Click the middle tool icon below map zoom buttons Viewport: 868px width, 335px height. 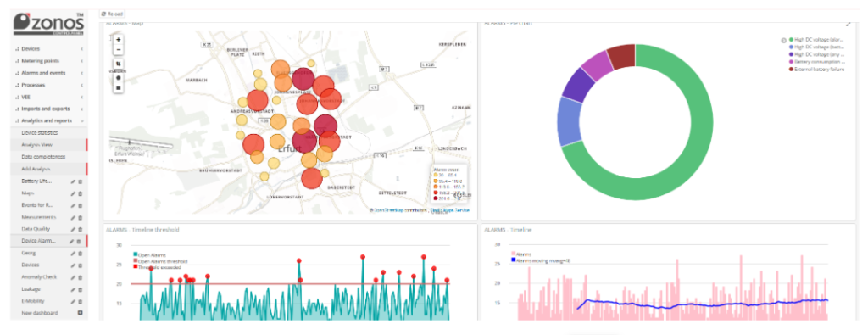coord(119,77)
